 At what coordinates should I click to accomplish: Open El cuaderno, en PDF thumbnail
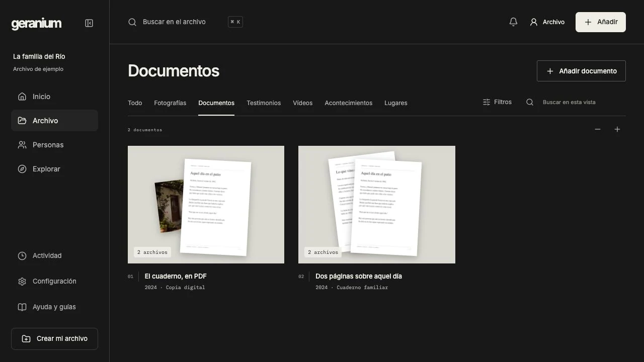click(206, 205)
